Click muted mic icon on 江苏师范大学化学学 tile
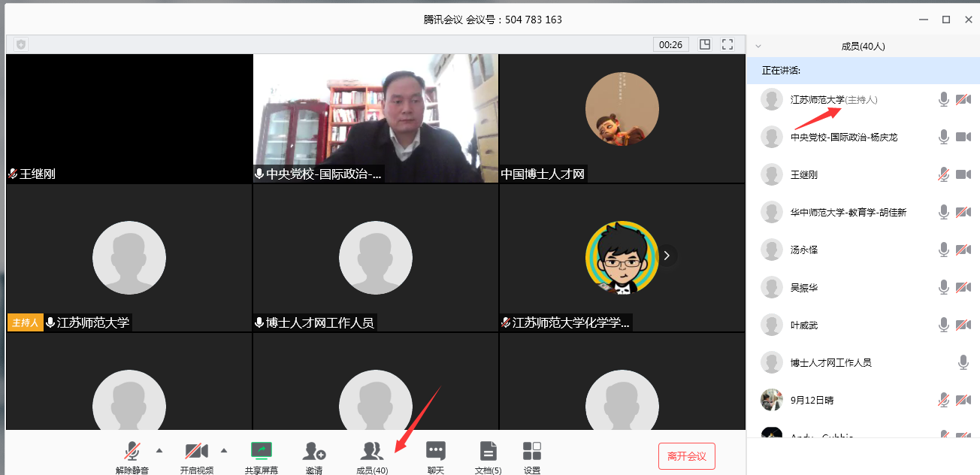The image size is (980, 475). (506, 322)
